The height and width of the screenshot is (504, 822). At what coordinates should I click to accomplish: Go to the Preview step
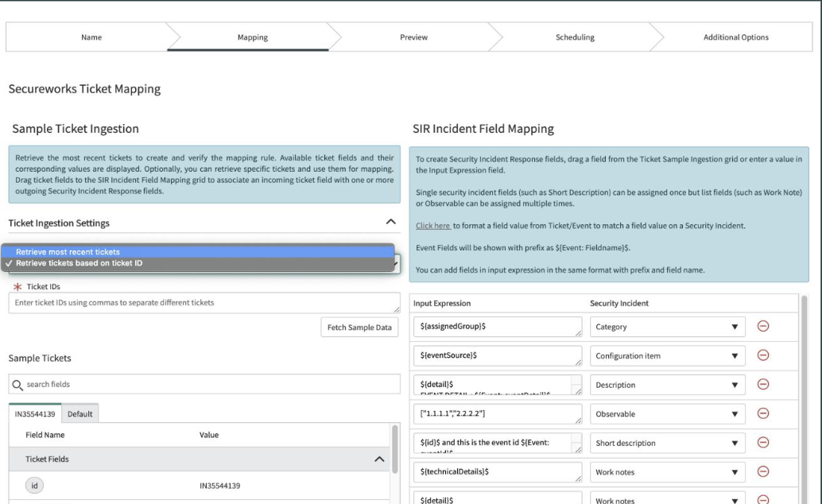click(413, 37)
